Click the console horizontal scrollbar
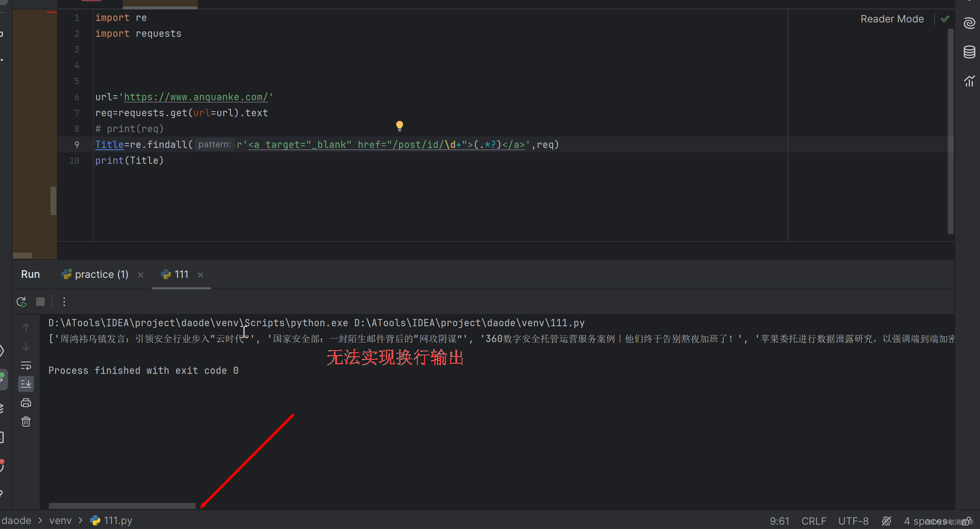This screenshot has height=529, width=980. pyautogui.click(x=122, y=506)
